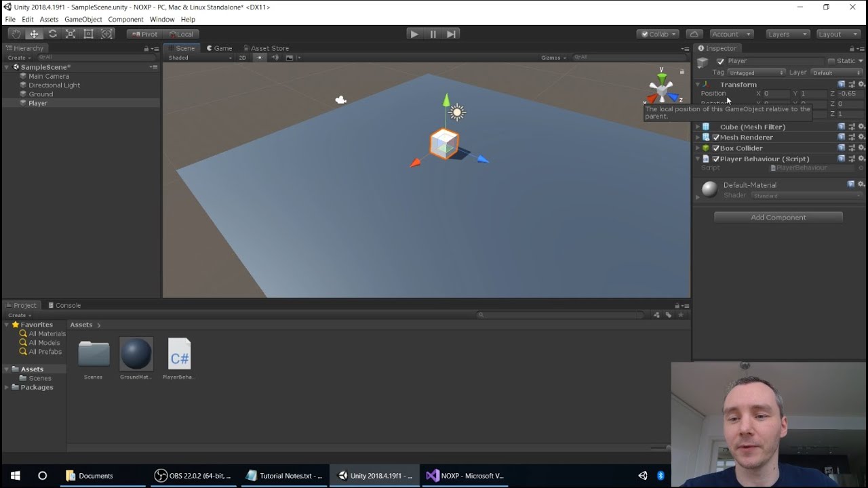This screenshot has width=868, height=488.
Task: Select Main Camera in Hierarchy
Action: click(x=49, y=76)
